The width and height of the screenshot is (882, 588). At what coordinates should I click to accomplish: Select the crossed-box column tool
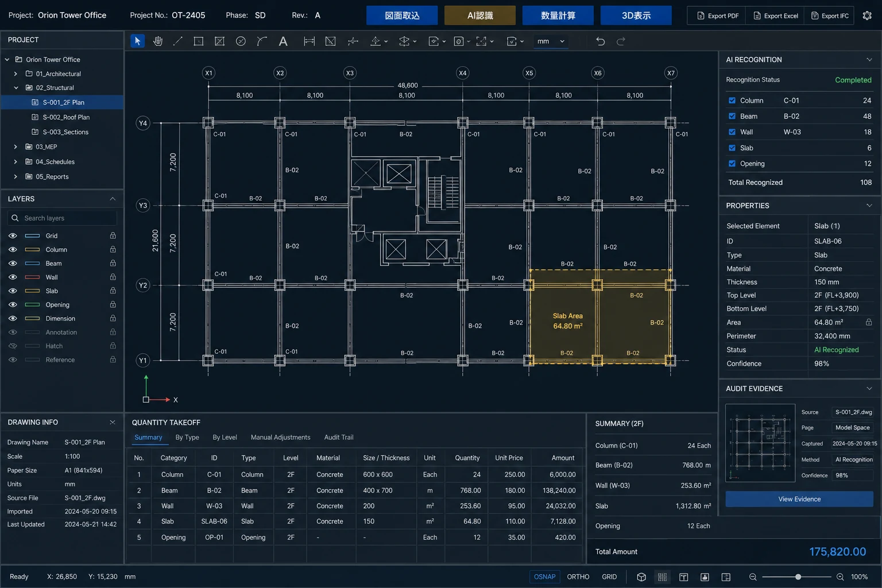(x=219, y=41)
